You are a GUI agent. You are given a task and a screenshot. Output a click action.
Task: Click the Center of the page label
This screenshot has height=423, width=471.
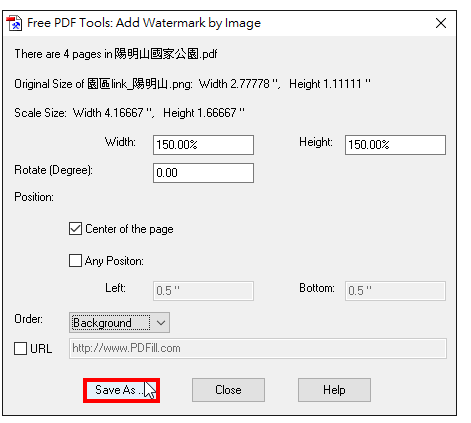tap(129, 229)
